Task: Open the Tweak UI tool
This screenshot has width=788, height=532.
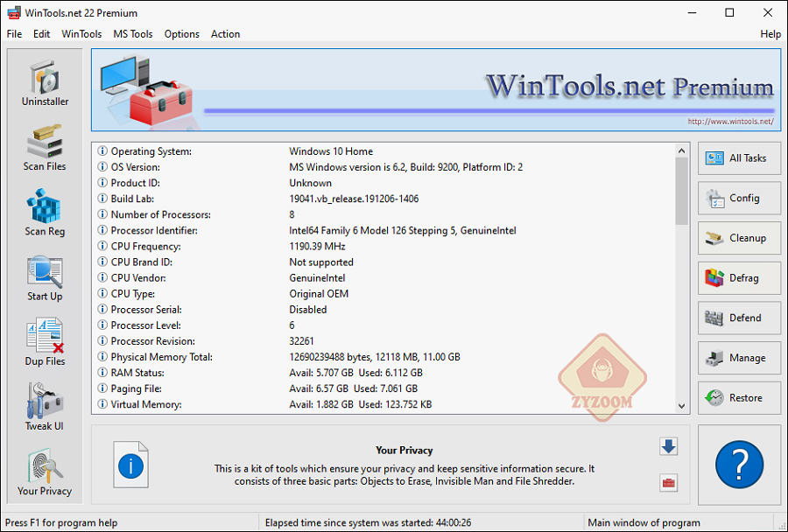Action: [x=45, y=407]
